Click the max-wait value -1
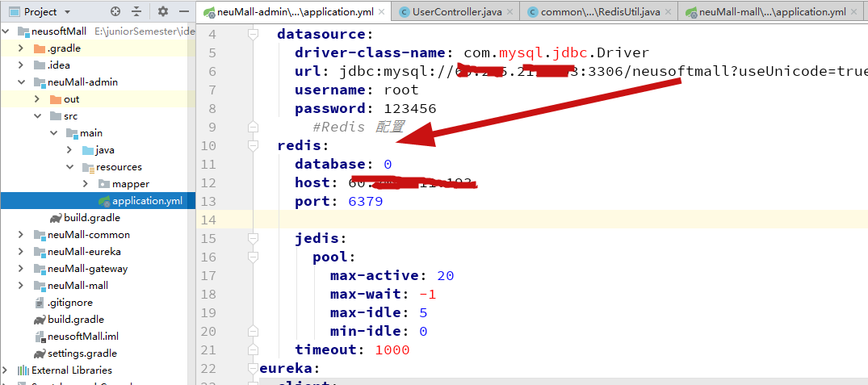The image size is (868, 385). pyautogui.click(x=427, y=295)
